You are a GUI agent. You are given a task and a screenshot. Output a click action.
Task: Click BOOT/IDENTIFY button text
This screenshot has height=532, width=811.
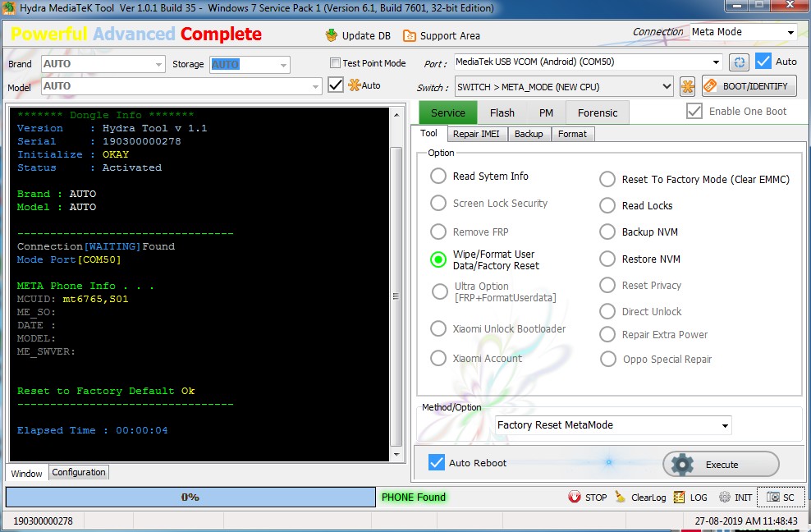pos(755,86)
